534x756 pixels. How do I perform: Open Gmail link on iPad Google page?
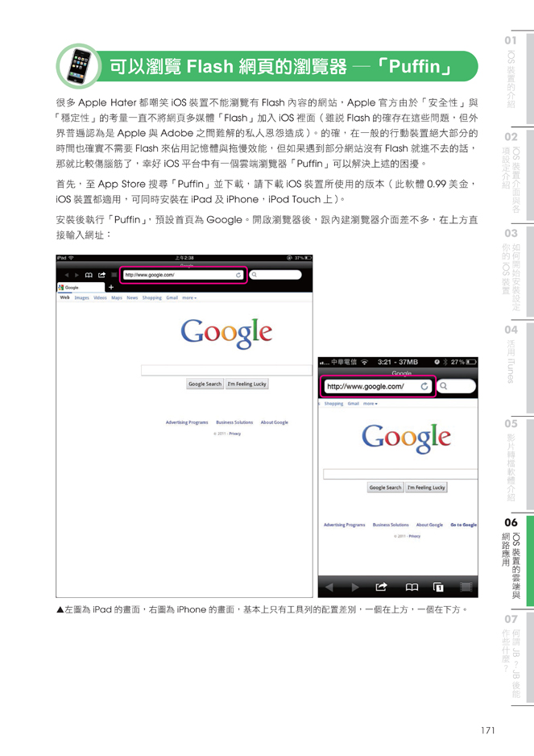coord(172,298)
